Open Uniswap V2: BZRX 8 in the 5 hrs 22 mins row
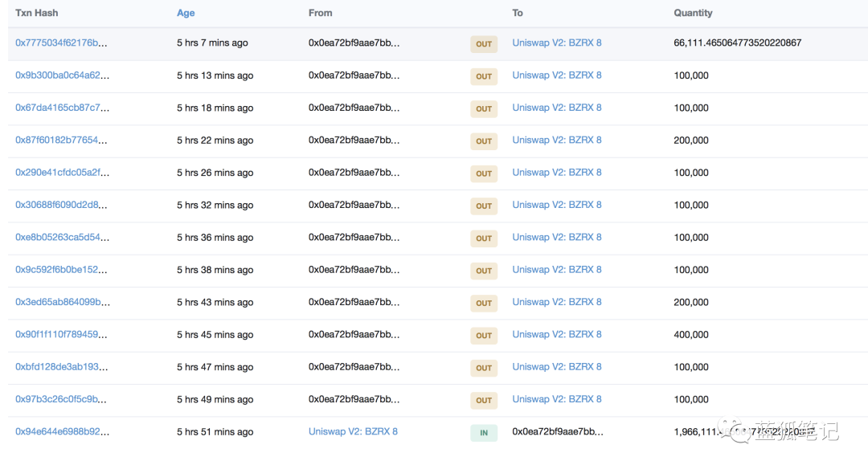 (557, 140)
